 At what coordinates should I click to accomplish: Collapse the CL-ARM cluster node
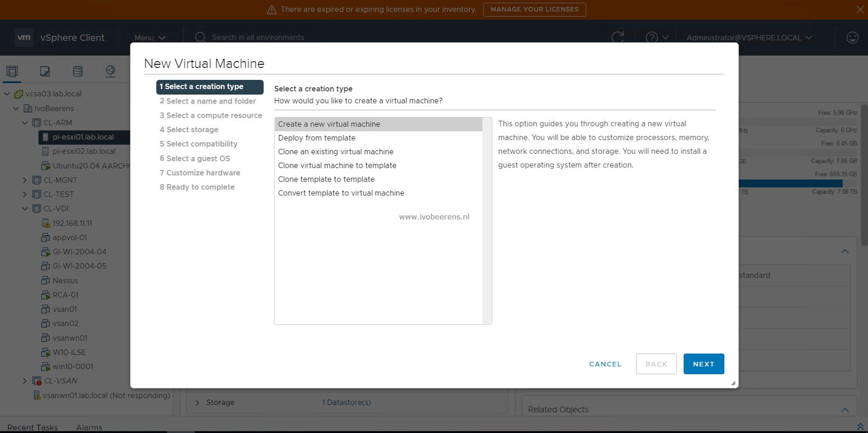coord(25,123)
